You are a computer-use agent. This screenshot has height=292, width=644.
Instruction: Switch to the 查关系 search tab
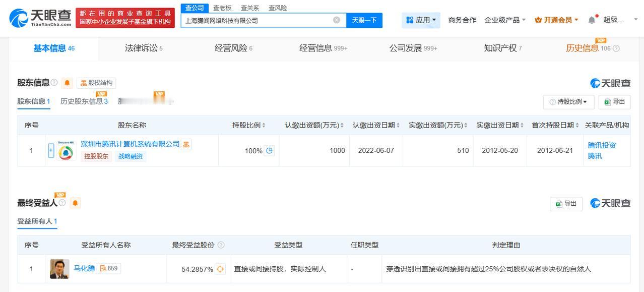[250, 8]
